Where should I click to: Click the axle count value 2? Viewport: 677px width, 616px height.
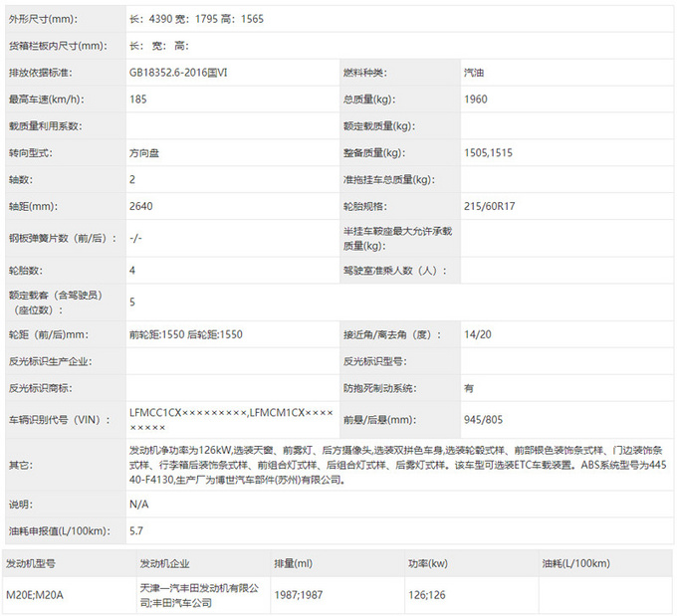coord(132,179)
